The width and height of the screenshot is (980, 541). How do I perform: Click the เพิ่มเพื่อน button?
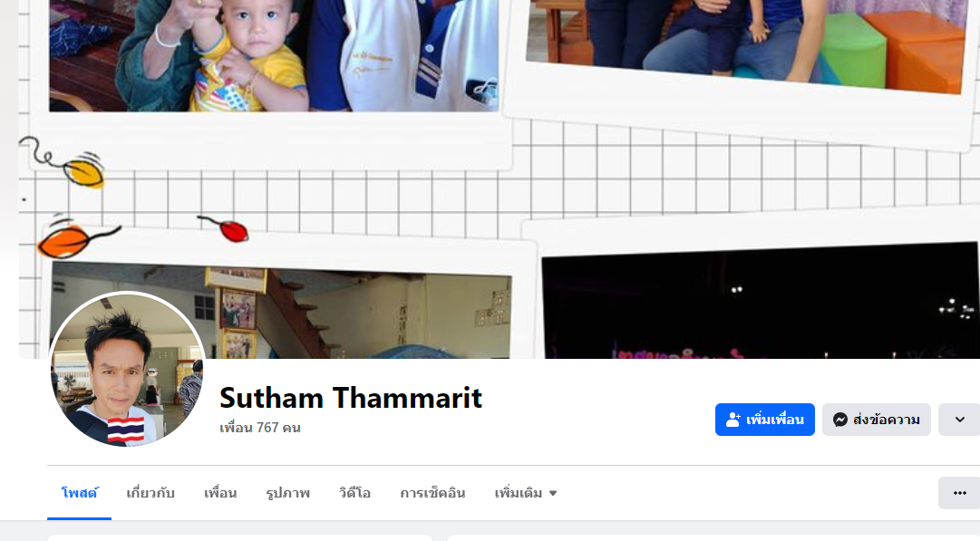click(765, 420)
